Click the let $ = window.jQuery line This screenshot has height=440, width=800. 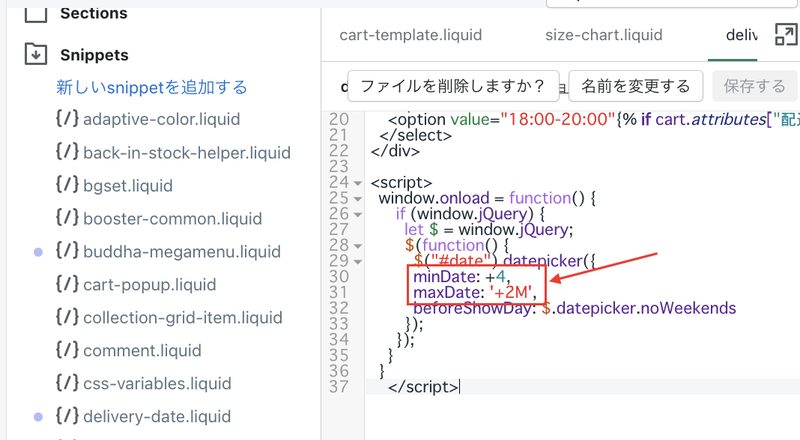pyautogui.click(x=489, y=230)
